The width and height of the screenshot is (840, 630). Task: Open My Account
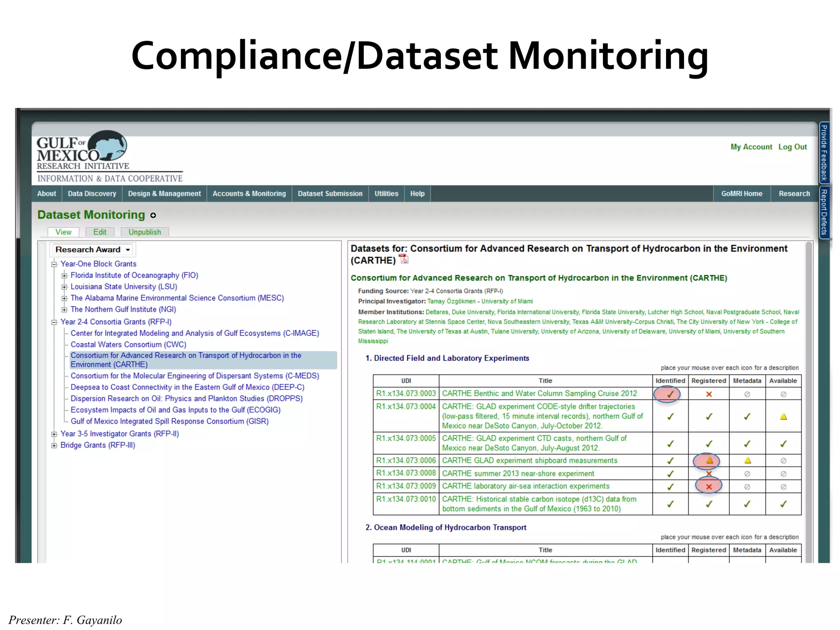pos(751,147)
